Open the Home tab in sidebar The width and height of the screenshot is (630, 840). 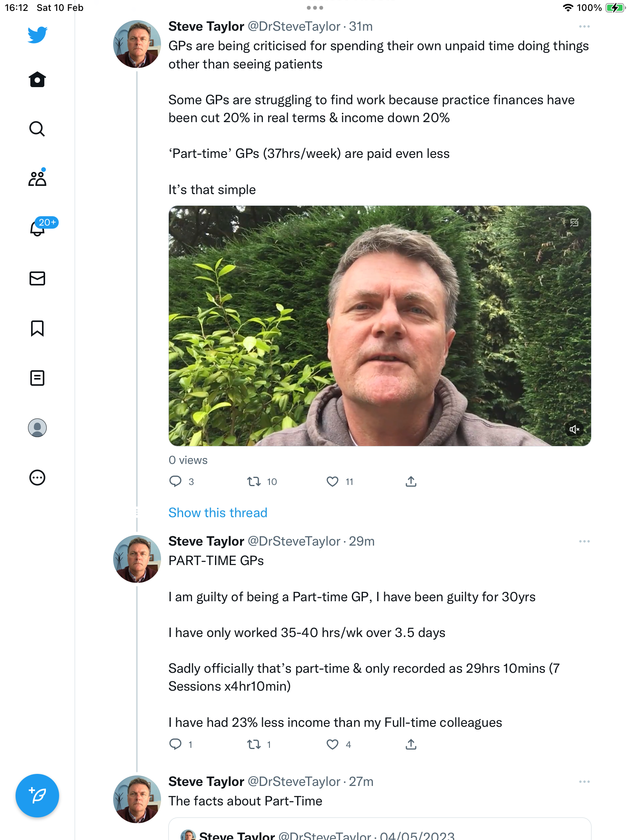(37, 79)
